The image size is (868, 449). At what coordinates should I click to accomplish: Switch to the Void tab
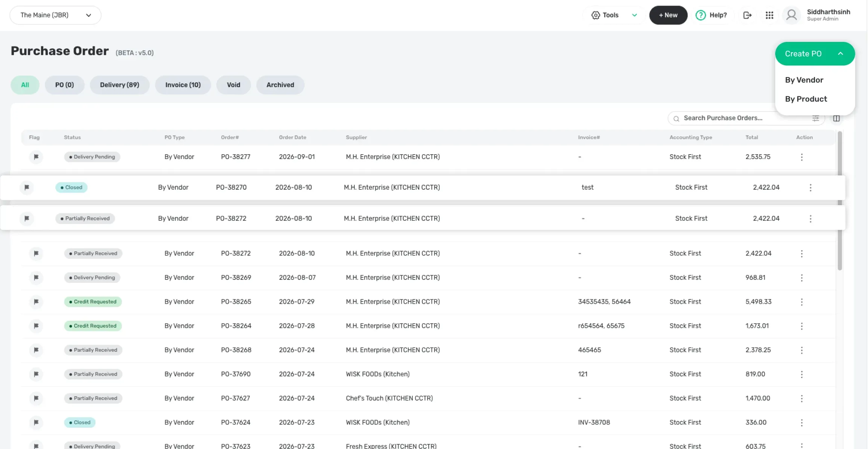click(x=233, y=85)
